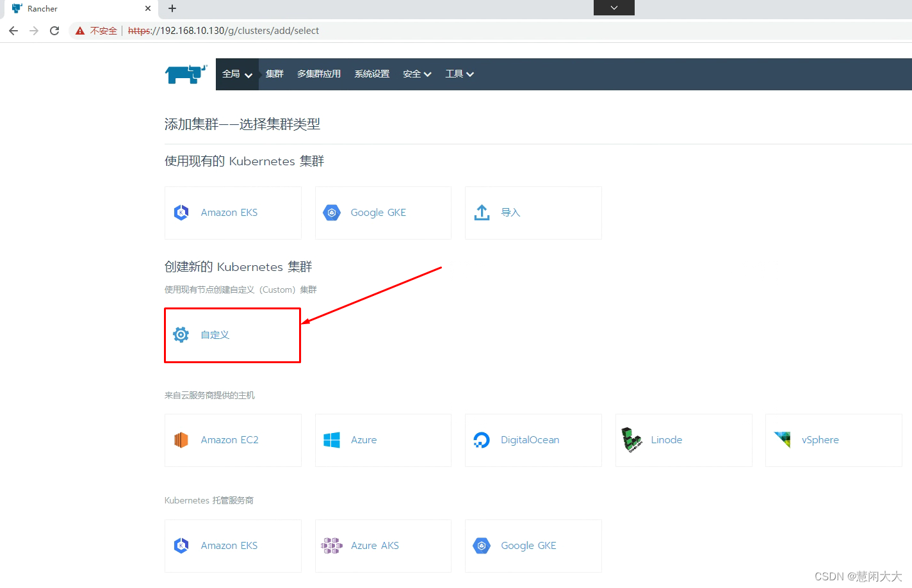Click the 创建新的 Kubernetes 集群 heading
Screen dimensions: 912x588
tap(238, 266)
